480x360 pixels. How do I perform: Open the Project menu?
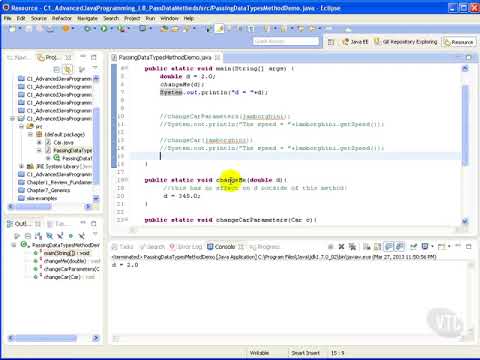click(x=132, y=18)
